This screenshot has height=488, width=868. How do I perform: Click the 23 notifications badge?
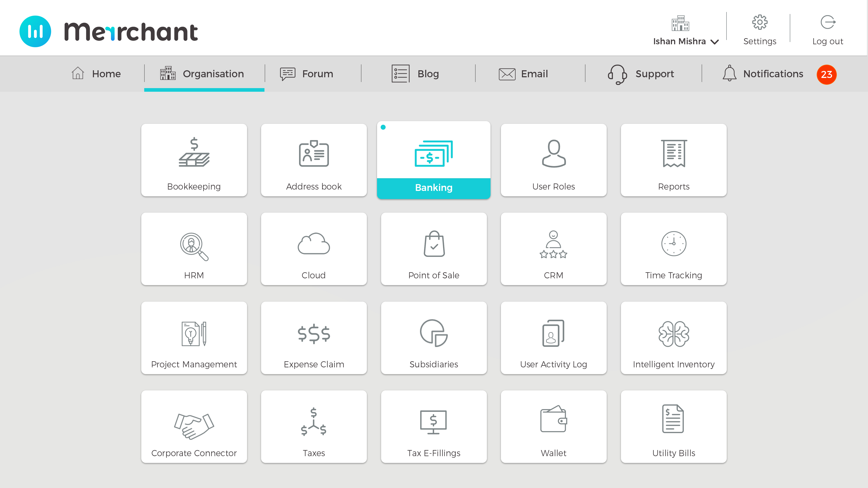point(827,74)
